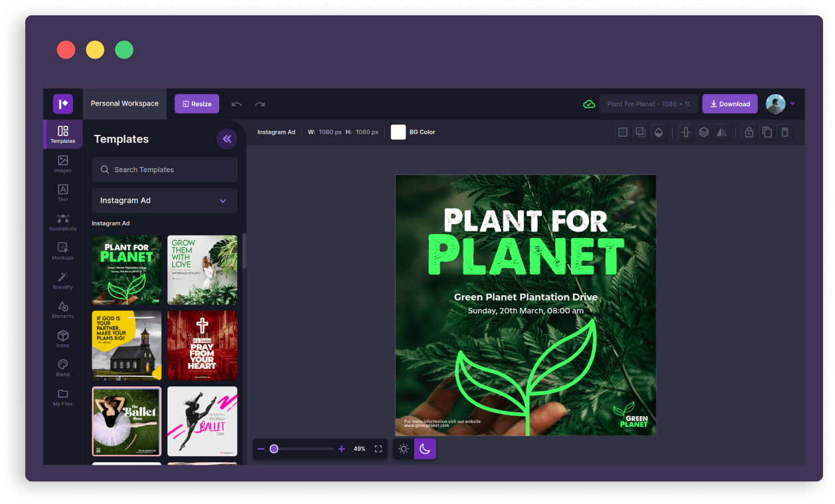The height and width of the screenshot is (504, 835).
Task: Delete element with trash icon
Action: coord(785,132)
